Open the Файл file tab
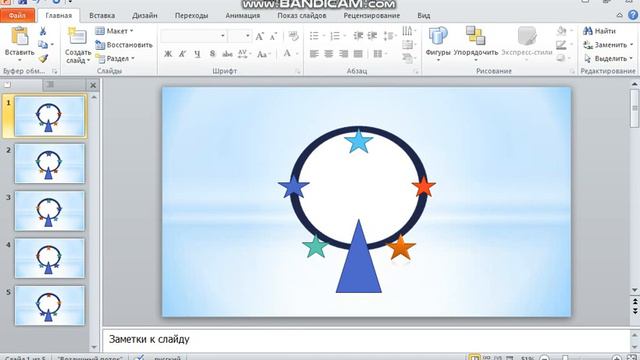The height and width of the screenshot is (360, 640). coord(17,16)
